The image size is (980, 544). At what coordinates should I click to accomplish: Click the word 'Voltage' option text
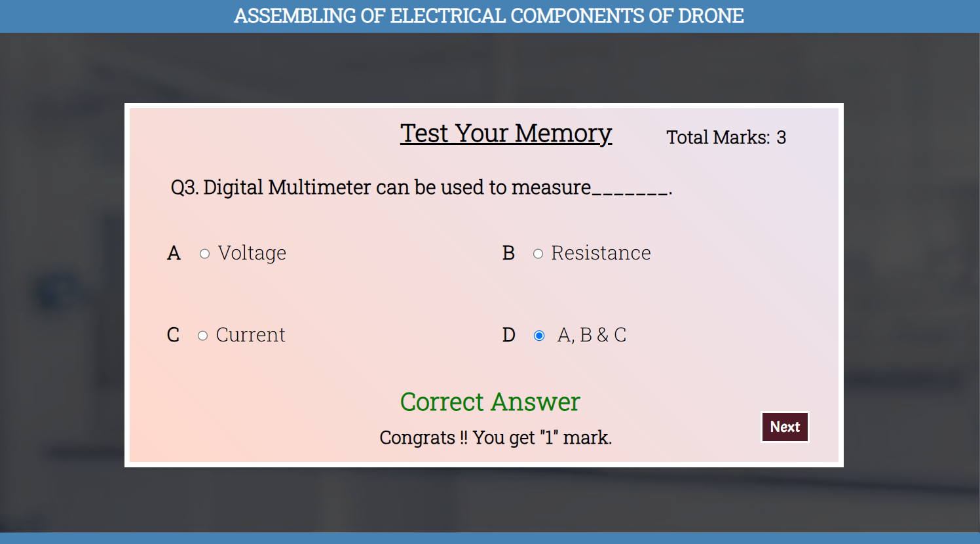252,253
